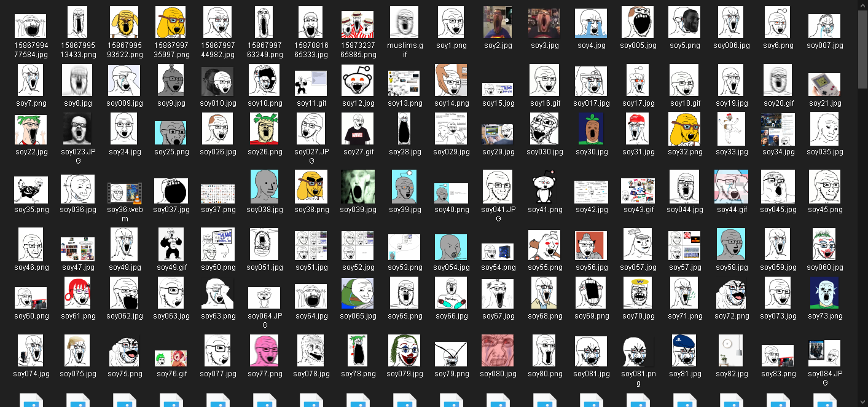
Task: Select the soy49.gif animation file
Action: click(171, 245)
